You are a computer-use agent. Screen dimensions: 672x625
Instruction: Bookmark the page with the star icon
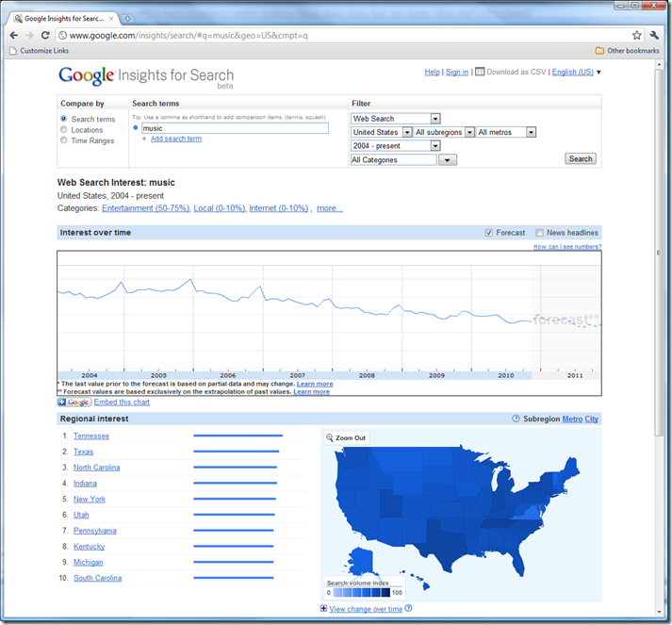point(637,35)
